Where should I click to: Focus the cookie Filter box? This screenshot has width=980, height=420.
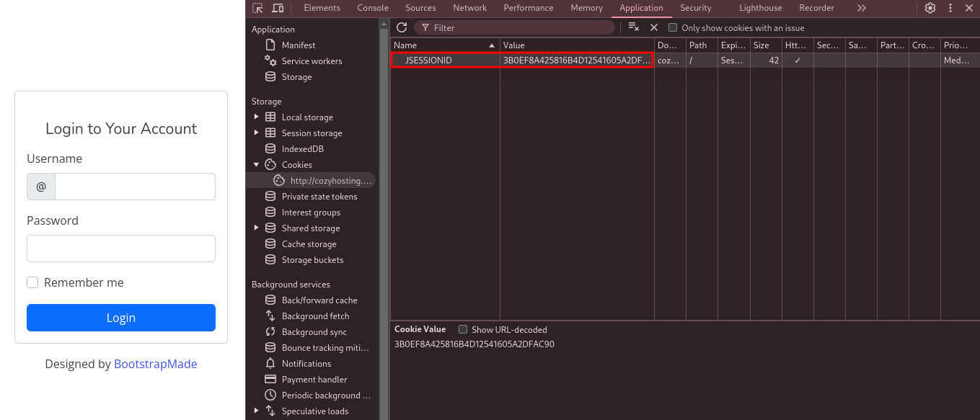(514, 27)
